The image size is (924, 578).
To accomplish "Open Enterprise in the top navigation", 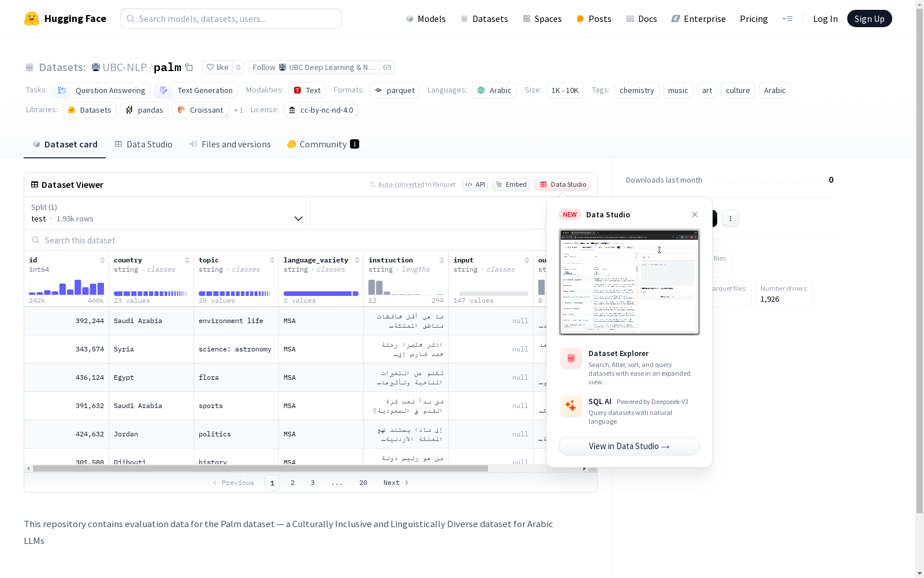I will [x=699, y=18].
